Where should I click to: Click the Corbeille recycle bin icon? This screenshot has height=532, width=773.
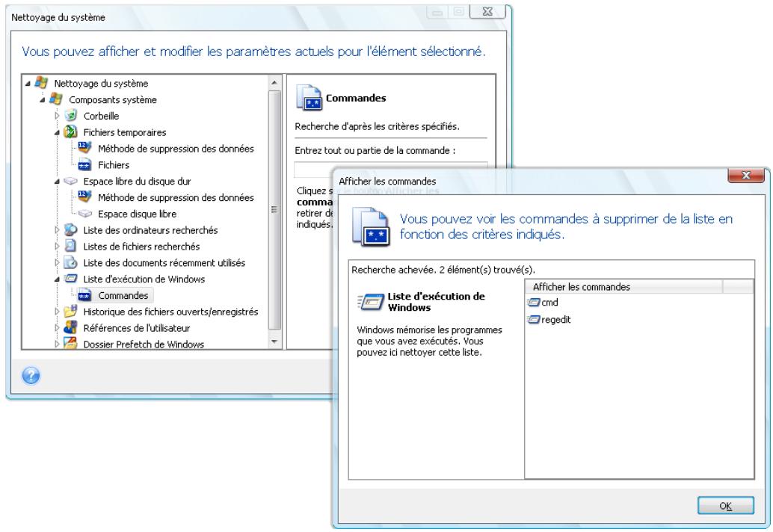[70, 115]
